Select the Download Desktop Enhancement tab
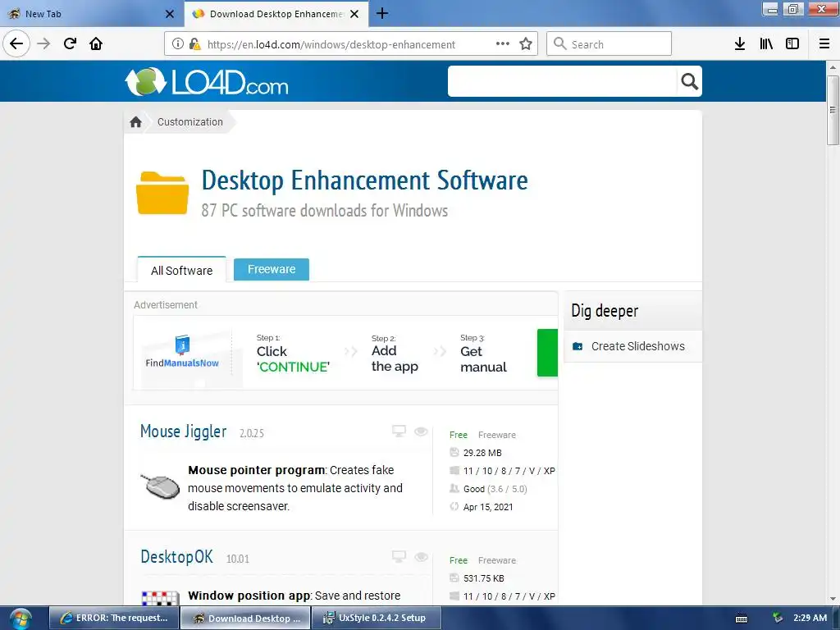 tap(276, 14)
